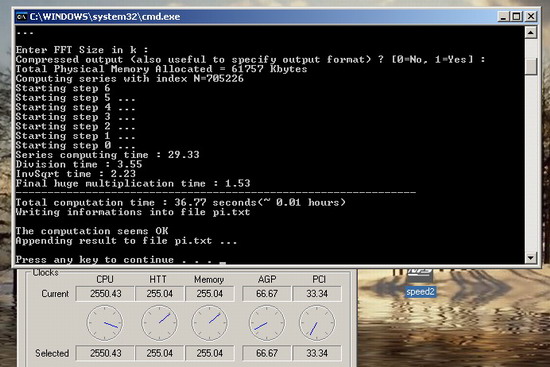This screenshot has height=367, width=550.
Task: Click the Memory clock gauge dial
Action: pyautogui.click(x=210, y=323)
